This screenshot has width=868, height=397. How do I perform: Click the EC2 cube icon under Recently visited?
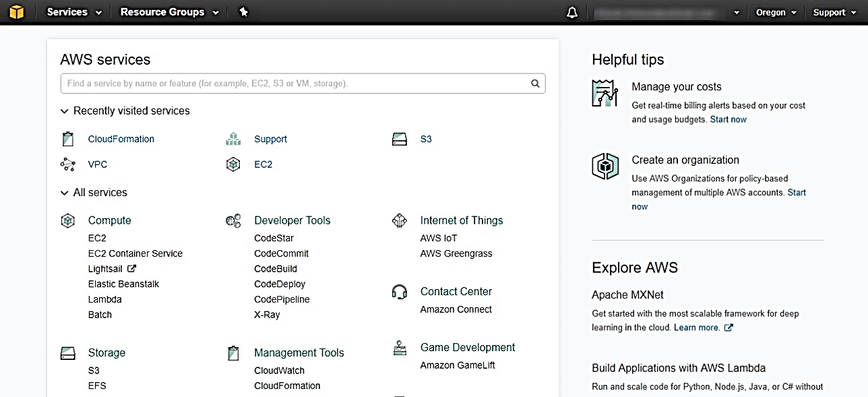tap(233, 164)
